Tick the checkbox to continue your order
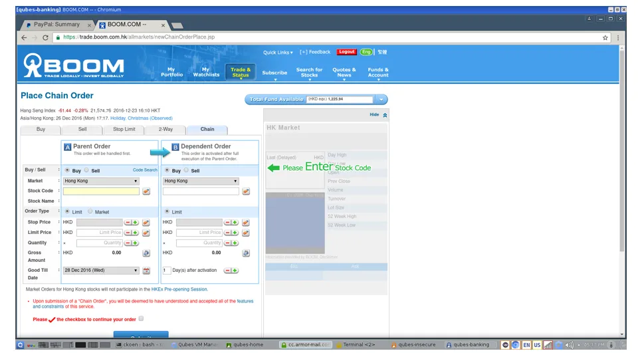The image size is (644, 353). [141, 318]
